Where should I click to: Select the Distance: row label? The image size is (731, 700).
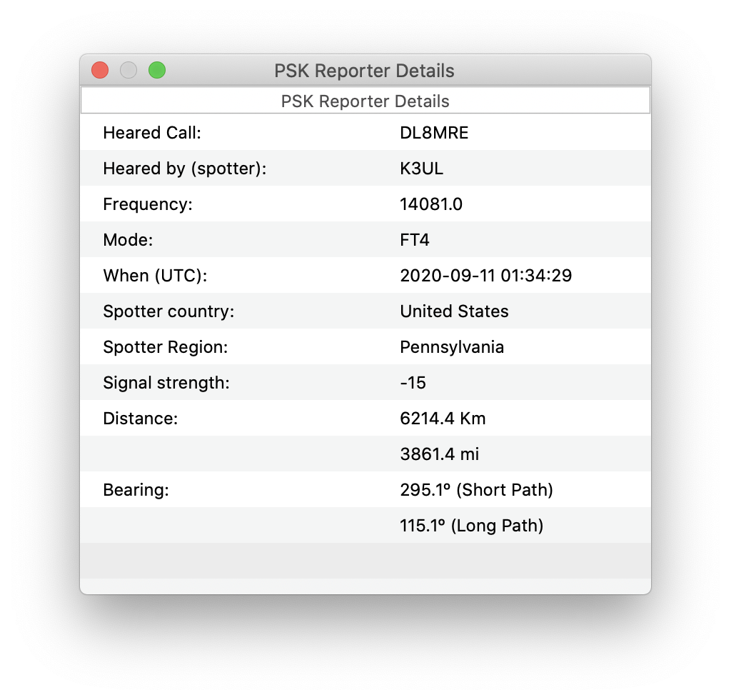[141, 419]
